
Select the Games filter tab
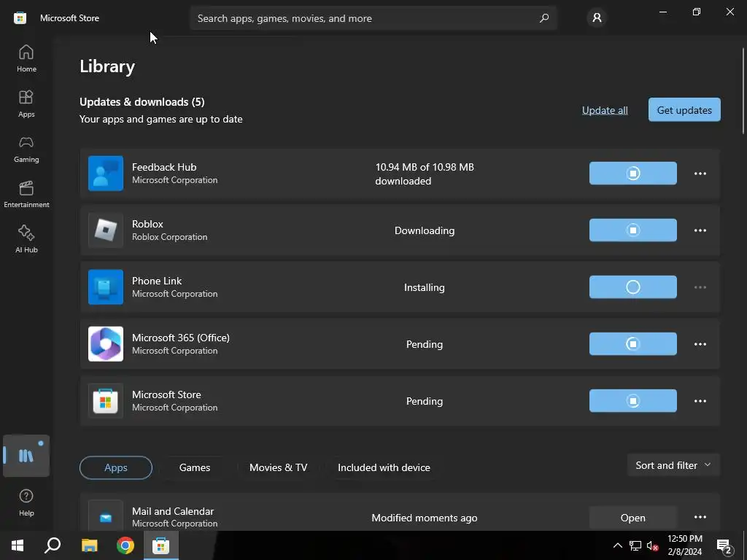pyautogui.click(x=195, y=467)
